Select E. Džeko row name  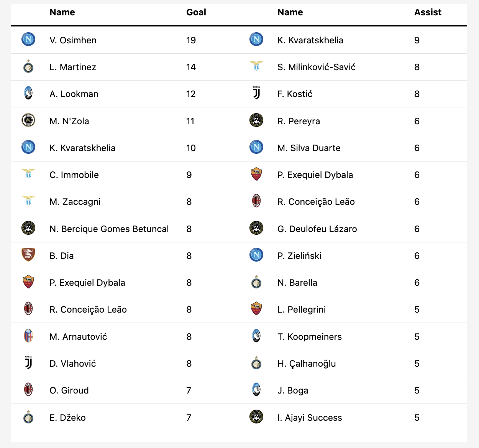tap(67, 418)
